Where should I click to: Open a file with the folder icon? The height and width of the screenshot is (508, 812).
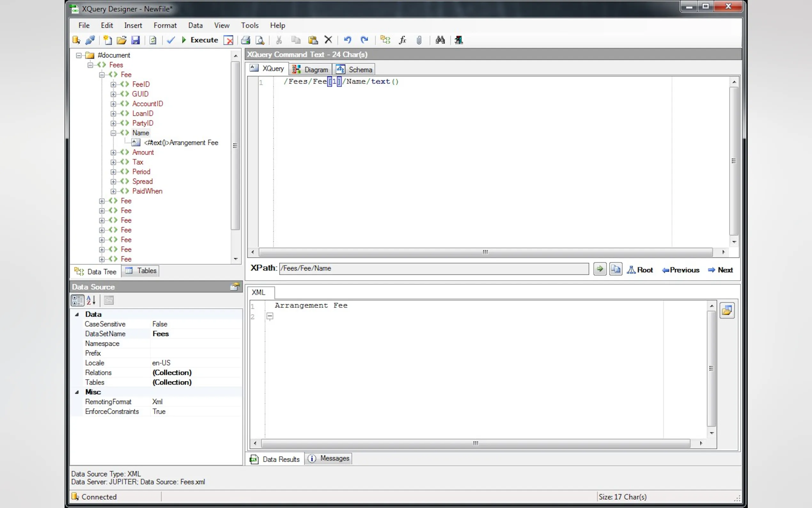(121, 40)
